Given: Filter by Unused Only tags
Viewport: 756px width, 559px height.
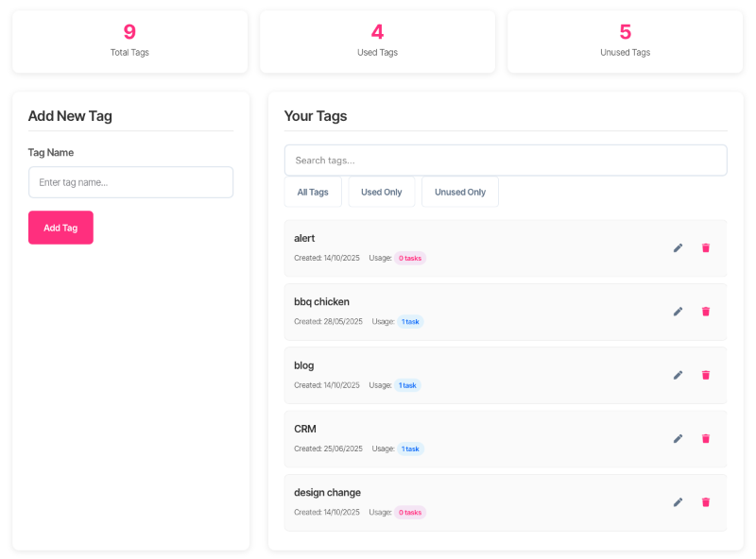Looking at the screenshot, I should point(460,192).
